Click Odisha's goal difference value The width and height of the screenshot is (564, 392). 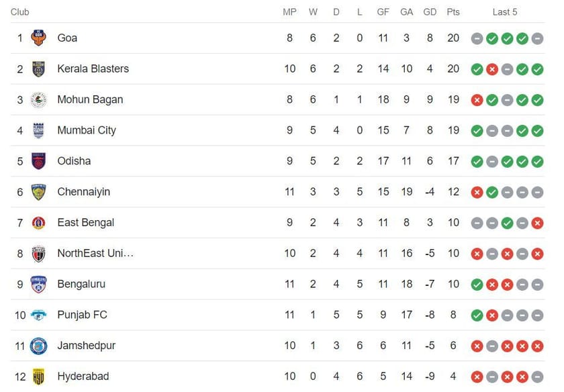[x=430, y=161]
